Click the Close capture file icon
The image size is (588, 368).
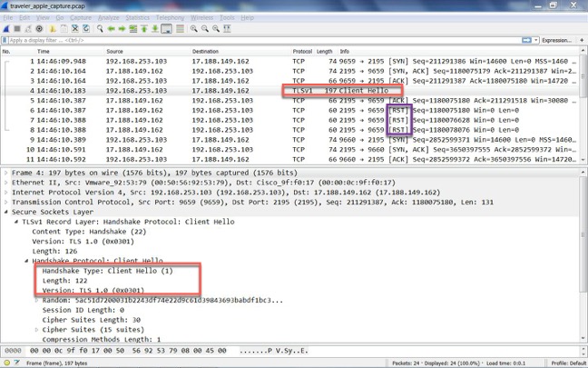(x=75, y=29)
